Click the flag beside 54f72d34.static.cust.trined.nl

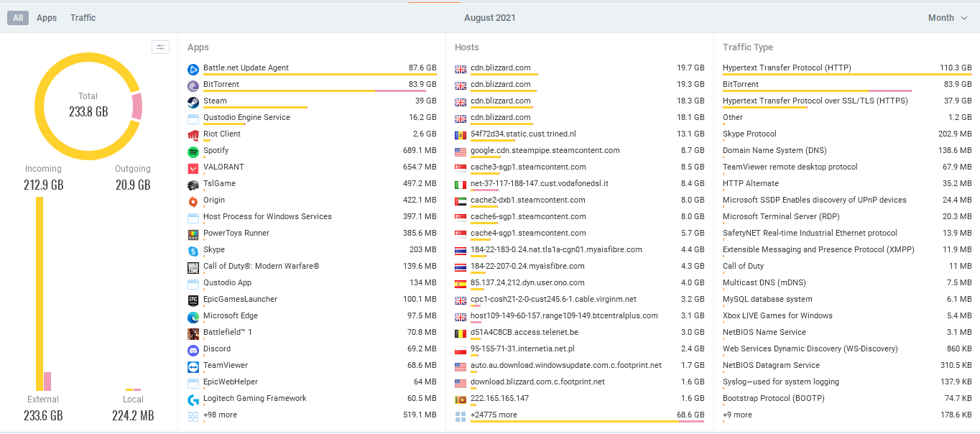[461, 135]
